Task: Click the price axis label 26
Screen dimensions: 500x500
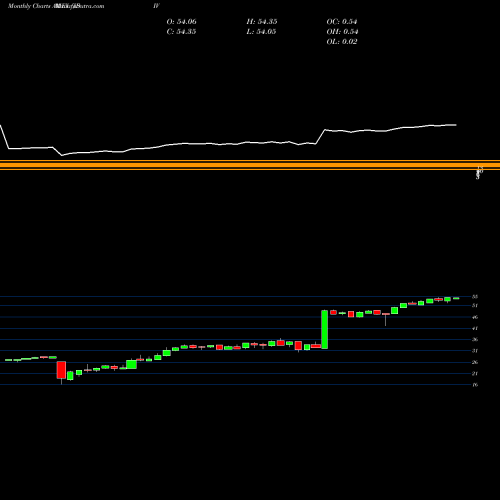Action: (475, 362)
